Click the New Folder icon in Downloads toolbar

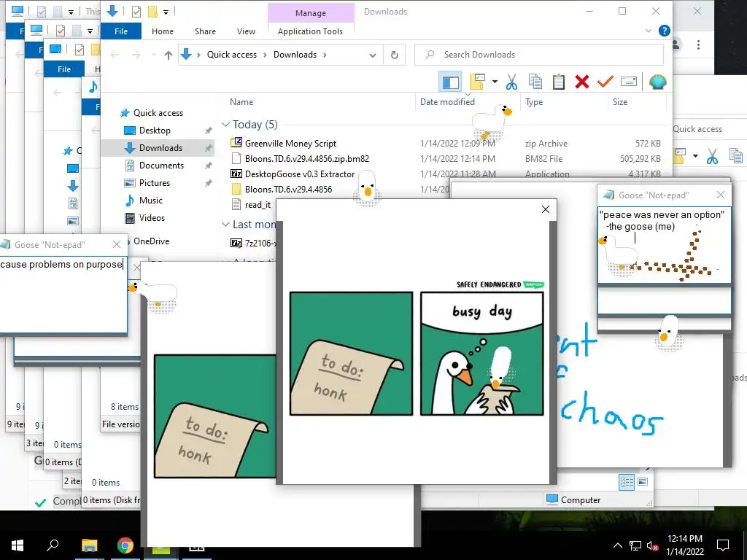click(x=477, y=82)
